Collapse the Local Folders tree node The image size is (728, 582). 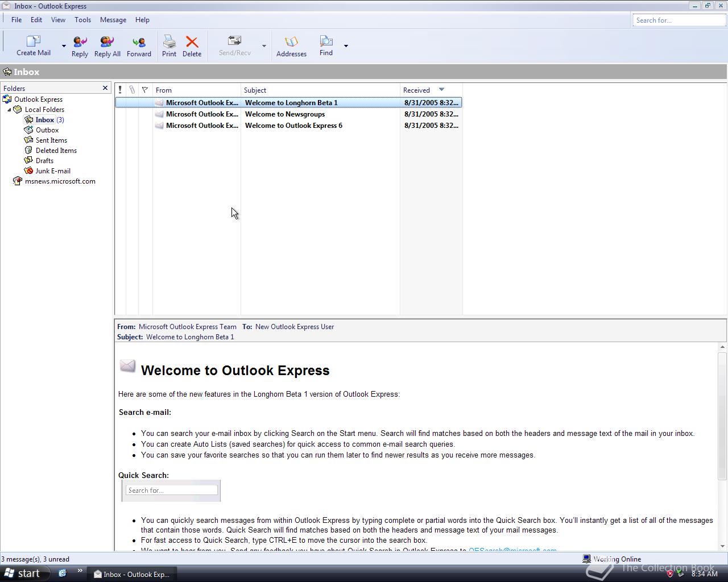coord(9,110)
